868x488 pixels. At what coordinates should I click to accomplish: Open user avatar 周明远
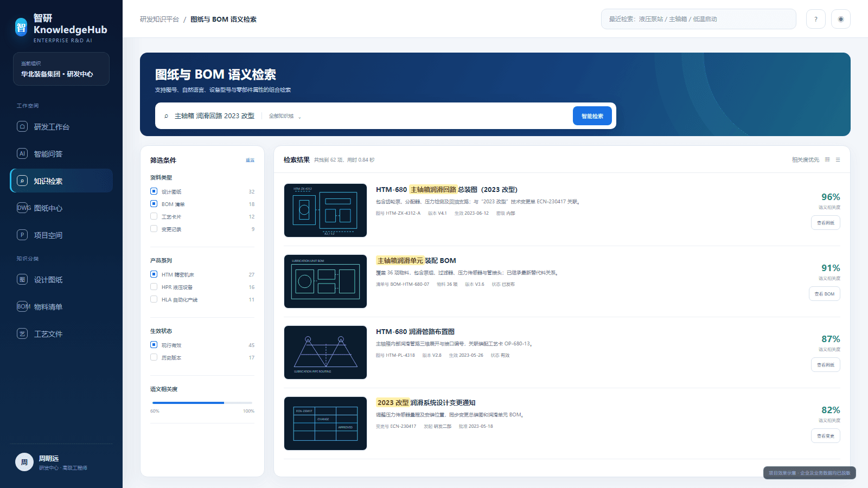(24, 462)
